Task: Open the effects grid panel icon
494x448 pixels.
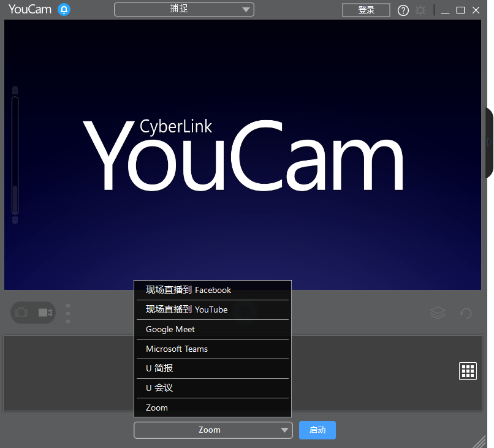Action: point(468,371)
